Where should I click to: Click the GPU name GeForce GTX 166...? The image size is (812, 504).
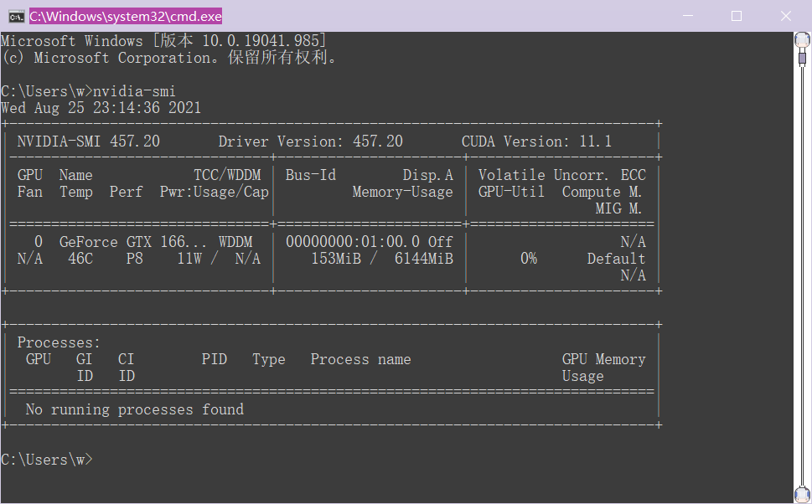[132, 242]
